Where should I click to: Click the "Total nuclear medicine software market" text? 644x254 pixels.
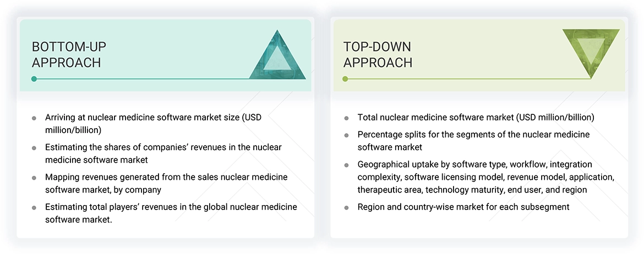(476, 118)
